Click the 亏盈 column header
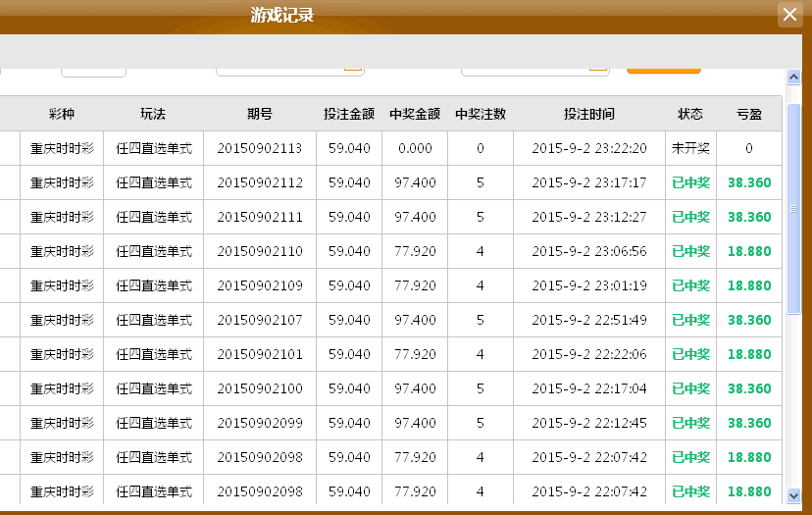The height and width of the screenshot is (515, 812). coord(749,114)
